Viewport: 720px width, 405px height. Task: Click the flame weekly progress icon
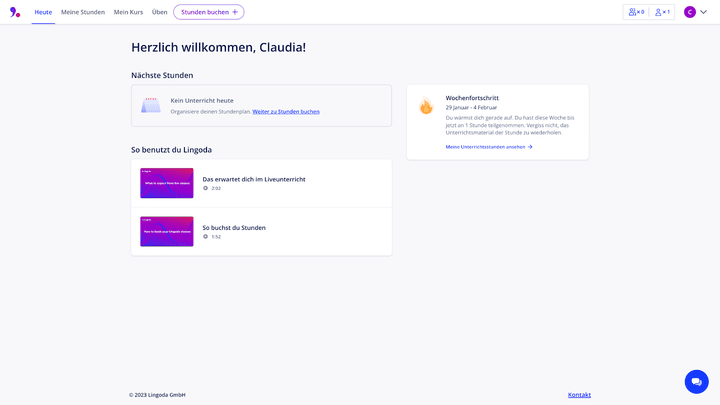(426, 106)
